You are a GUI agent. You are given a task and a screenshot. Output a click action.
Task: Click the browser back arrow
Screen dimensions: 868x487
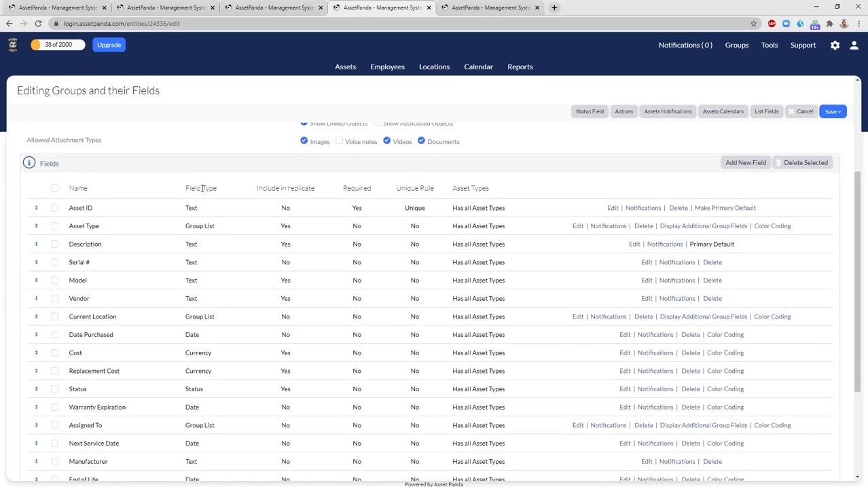9,23
